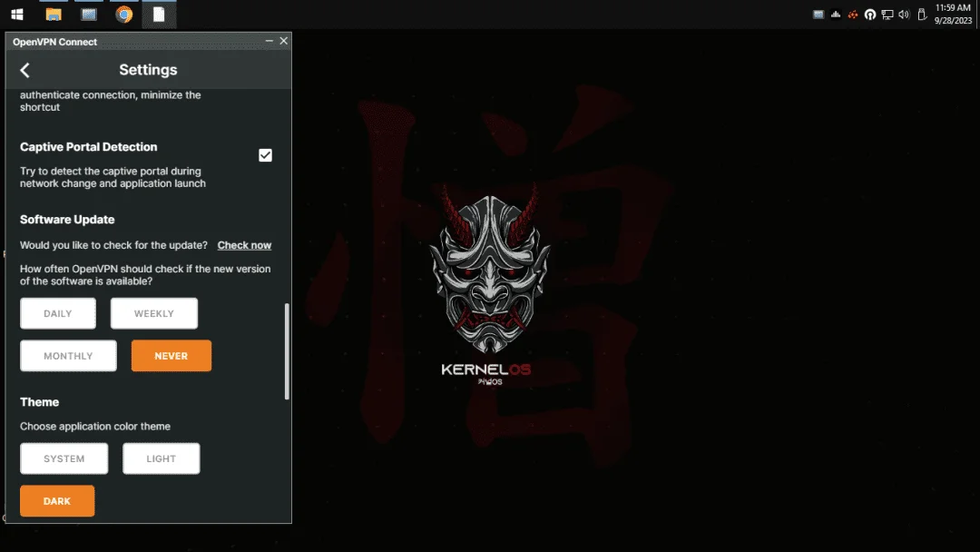Viewport: 980px width, 552px height.
Task: Click the Check now update link
Action: [244, 245]
